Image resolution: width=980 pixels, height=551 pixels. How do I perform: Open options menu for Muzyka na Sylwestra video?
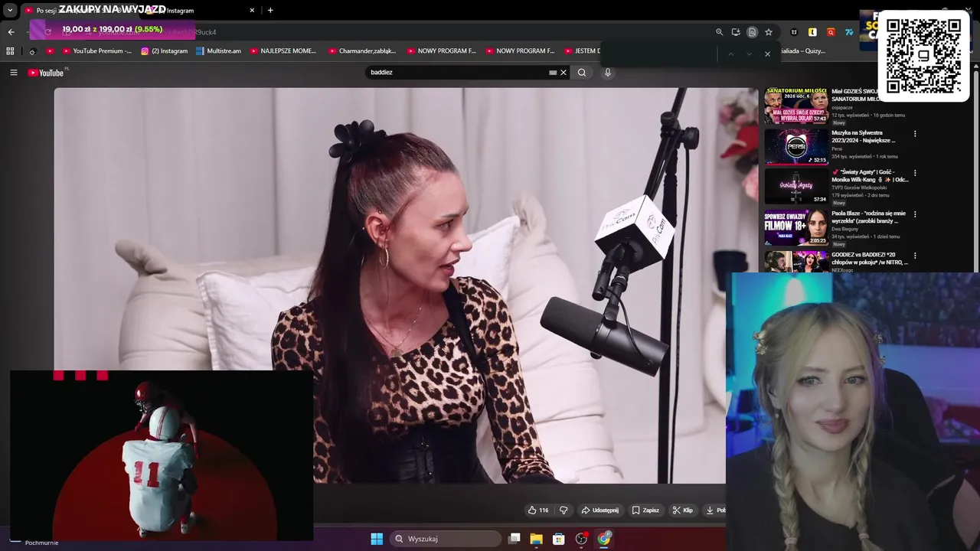(915, 134)
